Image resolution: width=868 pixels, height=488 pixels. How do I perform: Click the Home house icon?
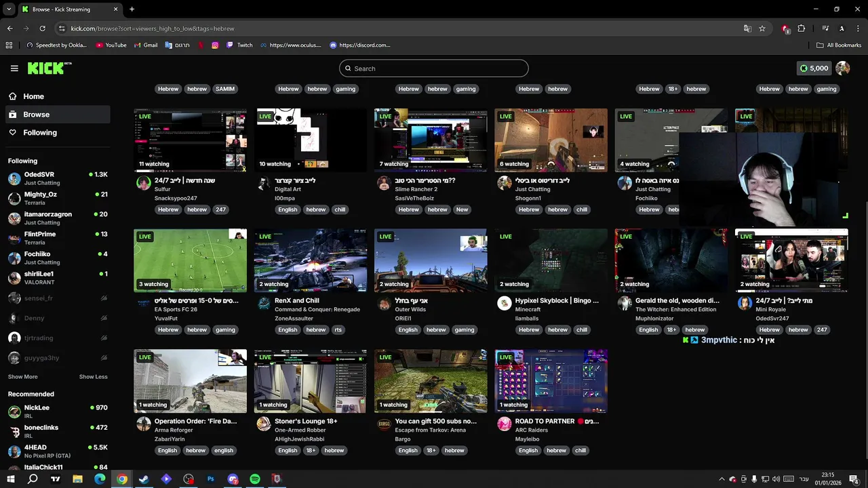point(13,96)
